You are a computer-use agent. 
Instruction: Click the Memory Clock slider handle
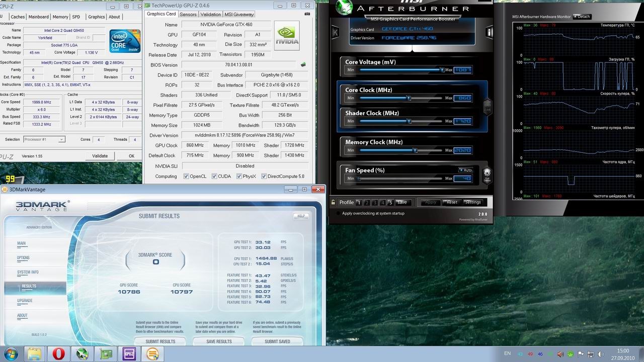coord(415,150)
